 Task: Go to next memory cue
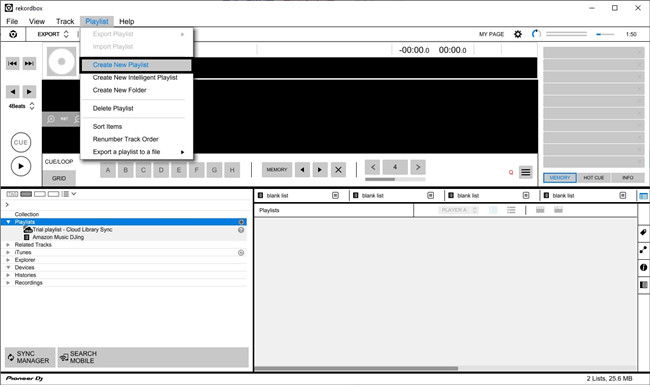(x=320, y=170)
